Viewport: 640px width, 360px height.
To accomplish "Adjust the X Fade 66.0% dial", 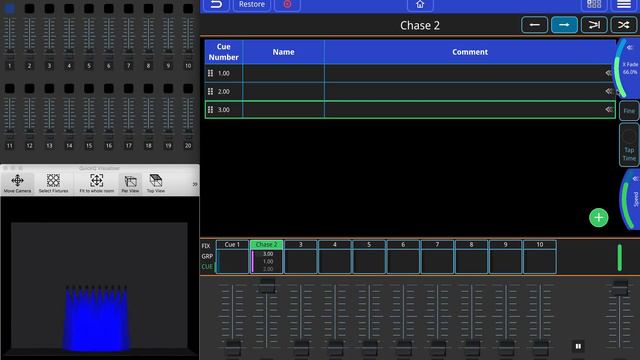I will click(x=628, y=68).
